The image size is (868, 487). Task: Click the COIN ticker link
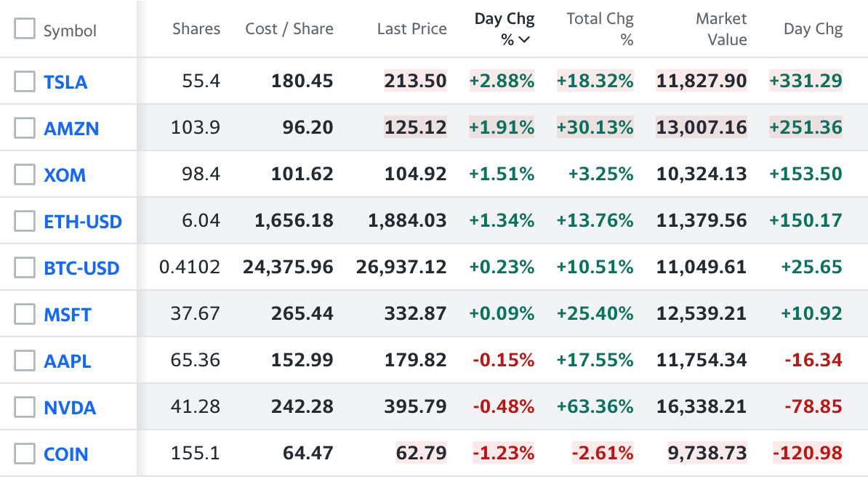coord(66,454)
